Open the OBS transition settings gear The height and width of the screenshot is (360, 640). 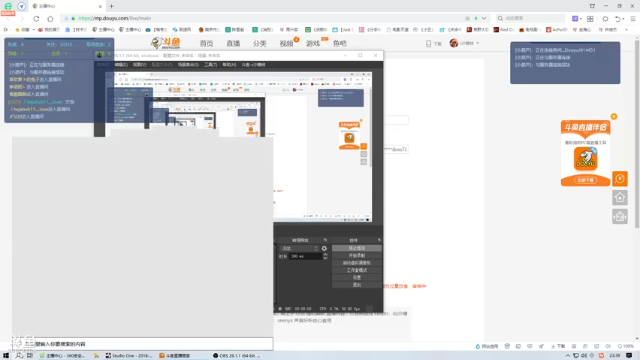point(324,248)
